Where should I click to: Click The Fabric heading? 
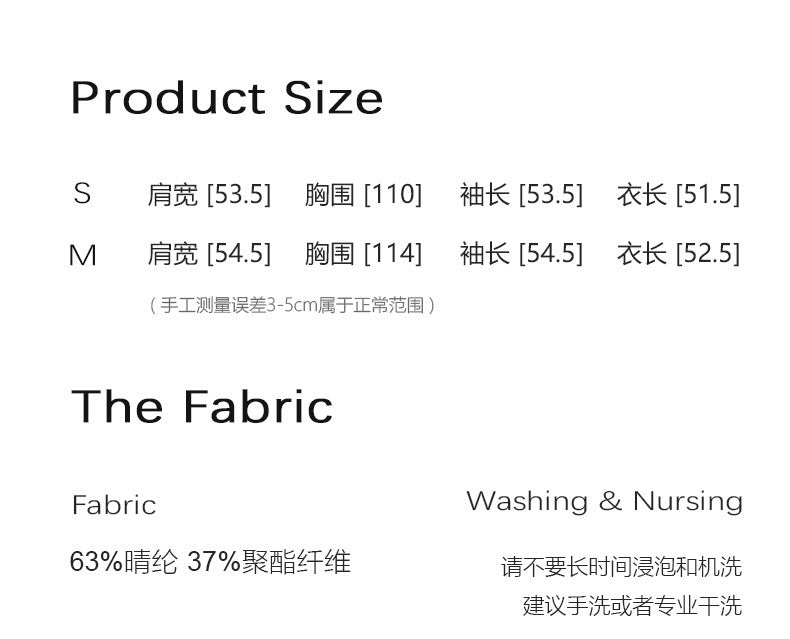(202, 406)
